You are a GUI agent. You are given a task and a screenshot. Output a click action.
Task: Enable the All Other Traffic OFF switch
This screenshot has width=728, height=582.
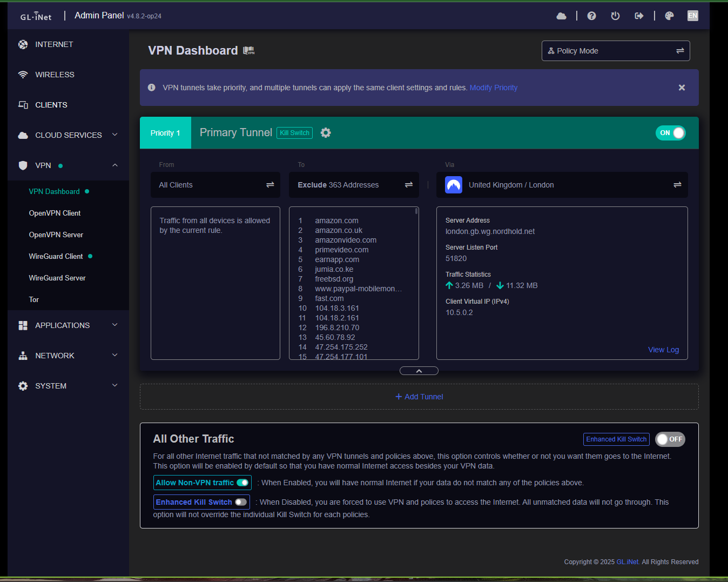coord(670,439)
